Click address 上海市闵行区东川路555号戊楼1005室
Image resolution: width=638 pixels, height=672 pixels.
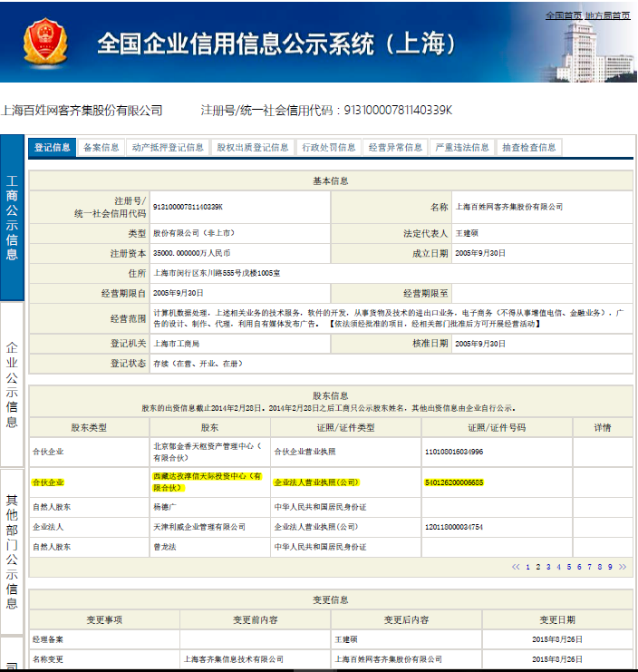(x=217, y=273)
